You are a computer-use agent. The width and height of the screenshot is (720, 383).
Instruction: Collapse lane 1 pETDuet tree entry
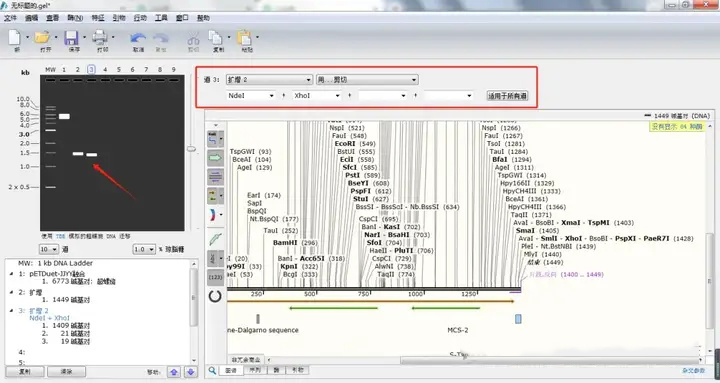pyautogui.click(x=11, y=274)
